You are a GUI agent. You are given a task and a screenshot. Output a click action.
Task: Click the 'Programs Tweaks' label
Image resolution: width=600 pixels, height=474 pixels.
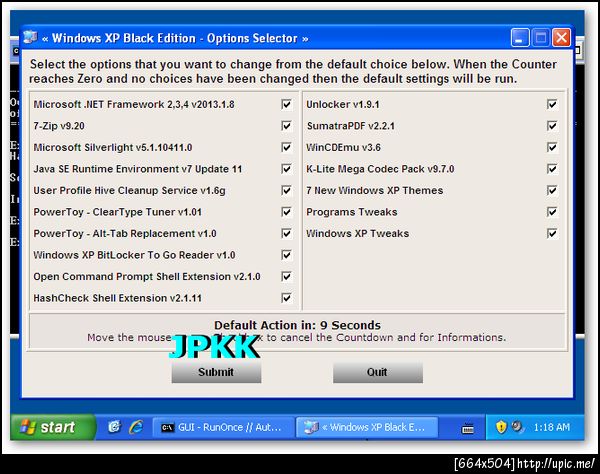(352, 212)
